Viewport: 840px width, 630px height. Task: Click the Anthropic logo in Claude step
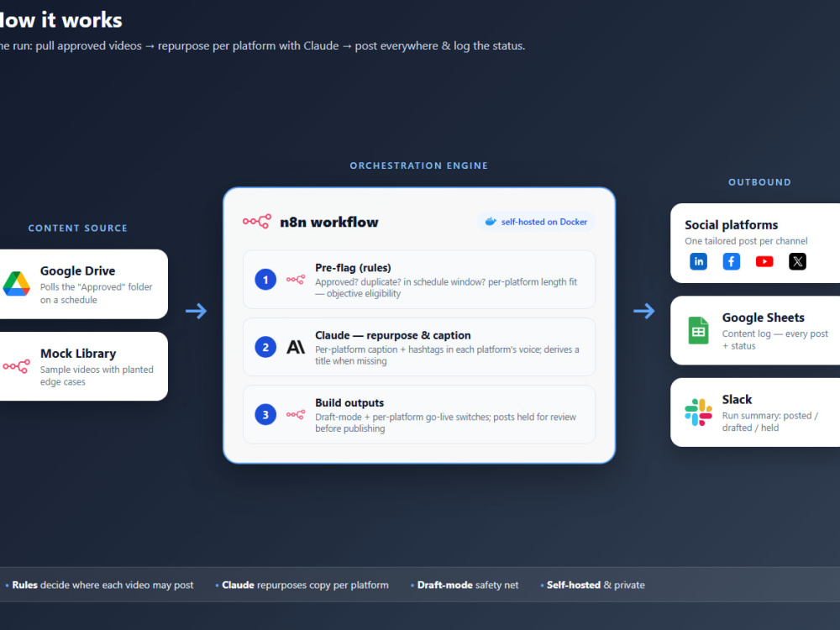tap(296, 347)
